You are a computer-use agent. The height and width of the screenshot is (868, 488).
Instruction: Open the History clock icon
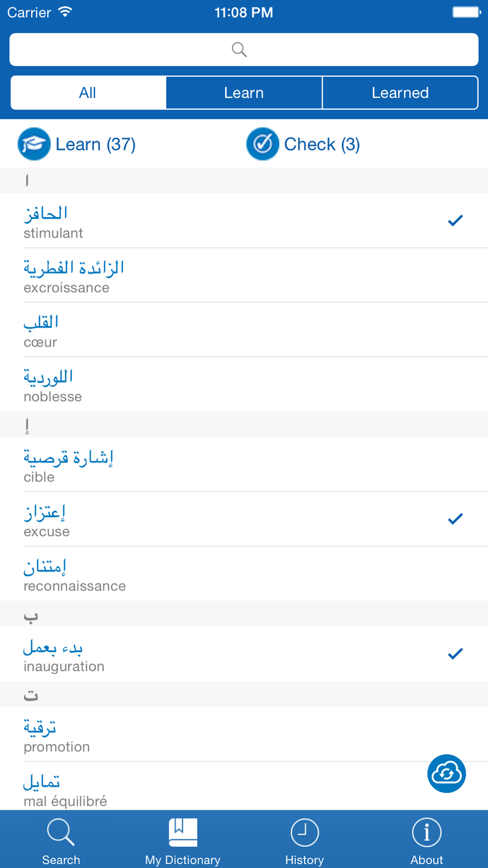pyautogui.click(x=305, y=832)
